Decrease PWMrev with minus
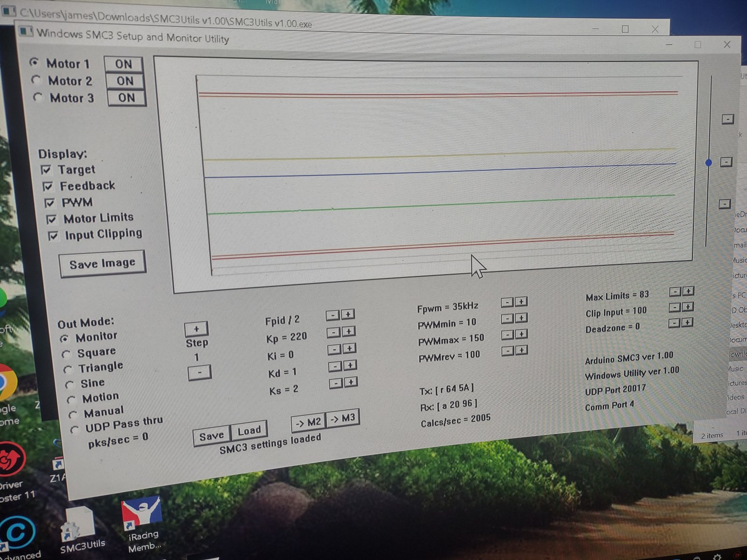Image resolution: width=747 pixels, height=560 pixels. 508,351
